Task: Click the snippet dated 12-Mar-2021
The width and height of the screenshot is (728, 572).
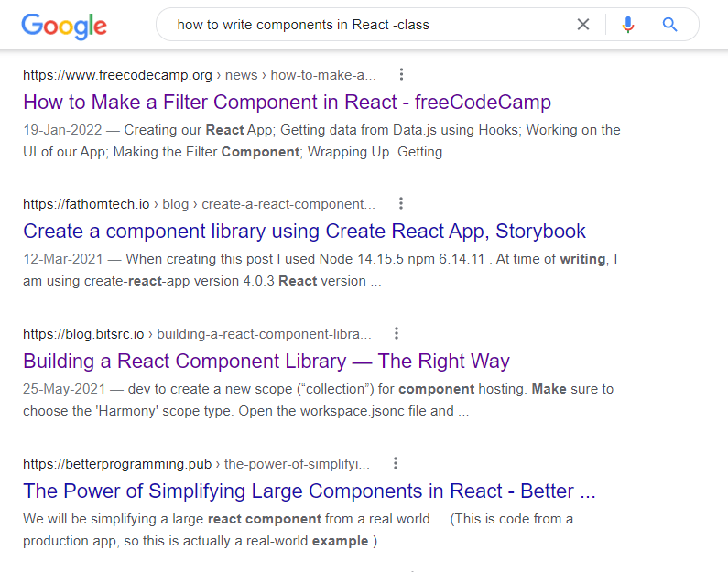Action: click(321, 270)
